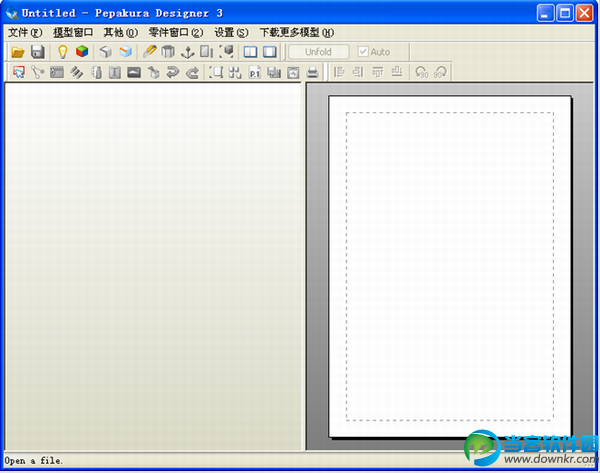
Task: Click the redo curved arrow icon
Action: (x=192, y=72)
